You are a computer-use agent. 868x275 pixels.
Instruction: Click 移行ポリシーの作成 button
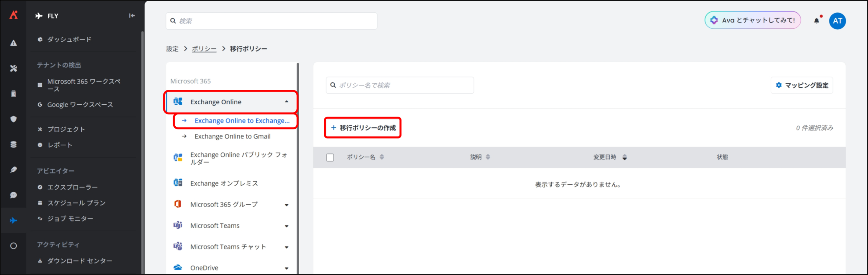(363, 128)
